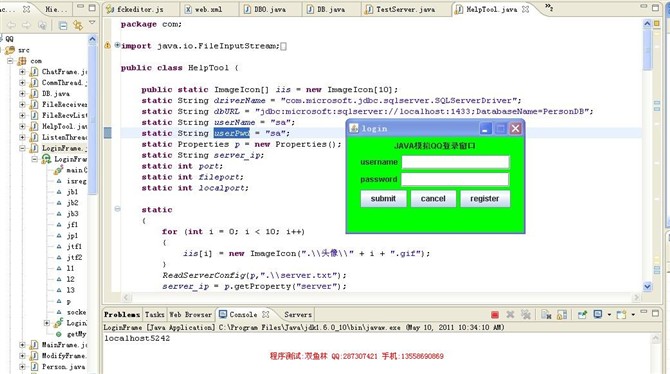Select ListenThread file in Package Explorer
The height and width of the screenshot is (374, 670).
pyautogui.click(x=59, y=137)
